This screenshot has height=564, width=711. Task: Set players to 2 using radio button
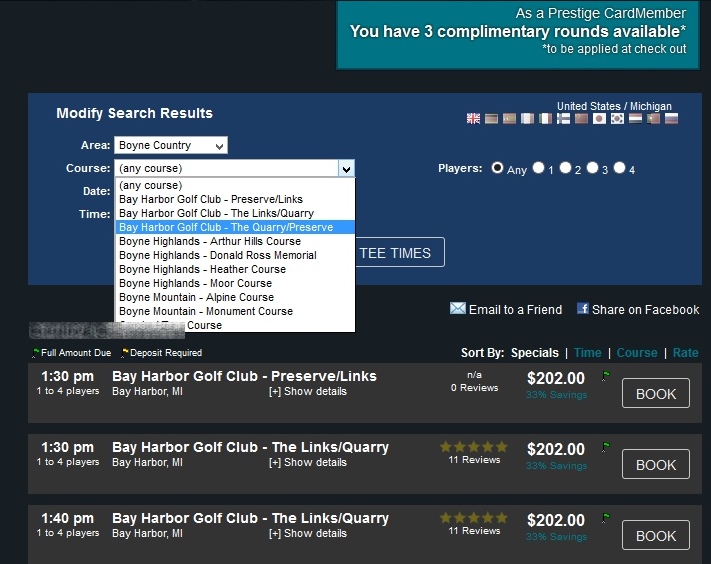click(566, 169)
